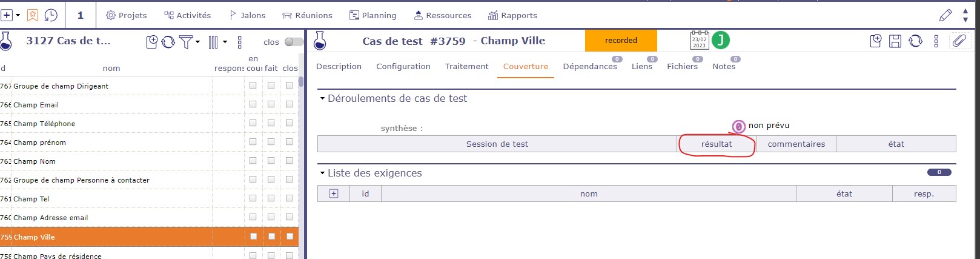This screenshot has height=259, width=980.
Task: Refresh the test case list
Action: [168, 42]
